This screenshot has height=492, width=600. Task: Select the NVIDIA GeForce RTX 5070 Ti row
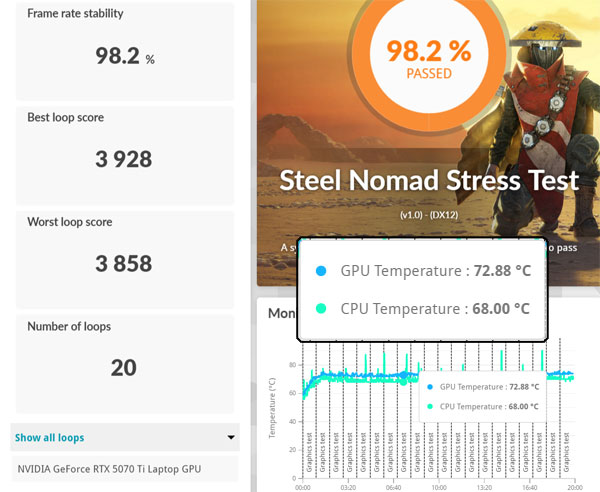pos(110,468)
